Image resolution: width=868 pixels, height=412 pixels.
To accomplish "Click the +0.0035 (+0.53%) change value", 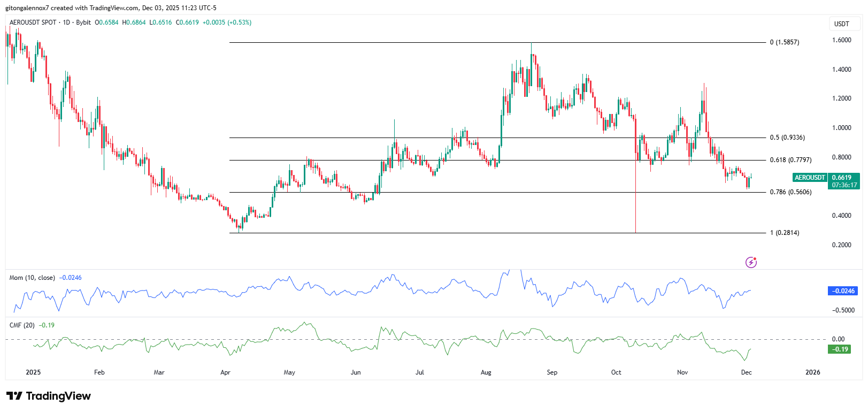I will pos(227,22).
